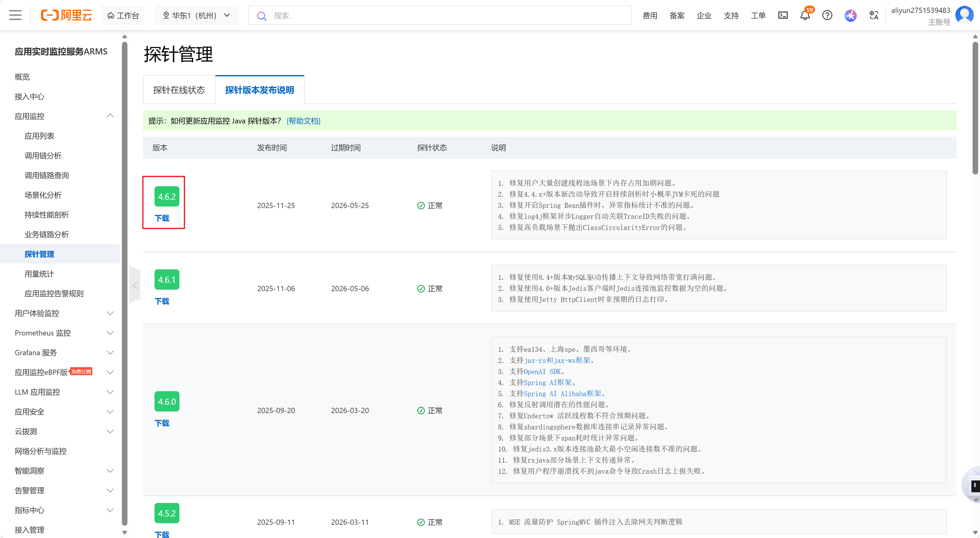Image resolution: width=980 pixels, height=538 pixels.
Task: Download probe version 4.6.1
Action: 162,301
